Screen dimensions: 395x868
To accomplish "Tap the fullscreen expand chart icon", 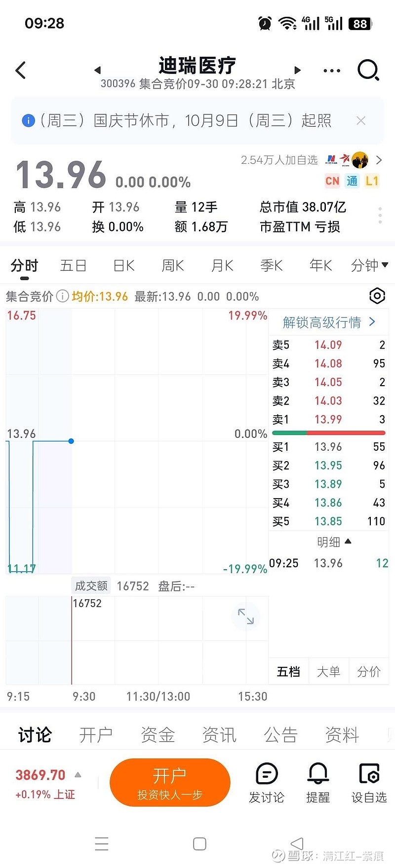I will 245,616.
